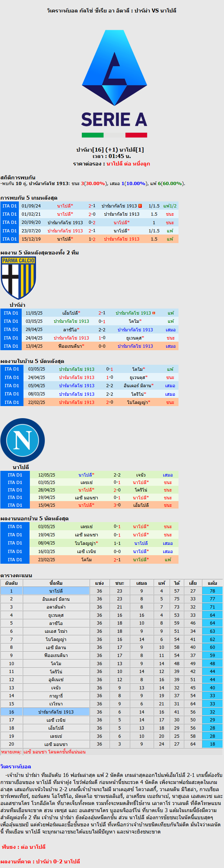
Task: Click ฟิออเรนติน่า* in 13/04/25 row
Action: click(x=71, y=346)
